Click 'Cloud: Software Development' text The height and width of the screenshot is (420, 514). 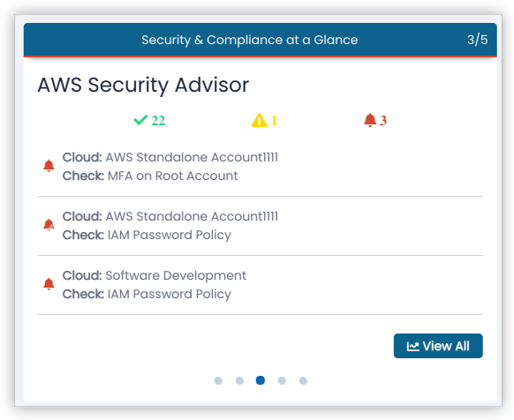(155, 275)
